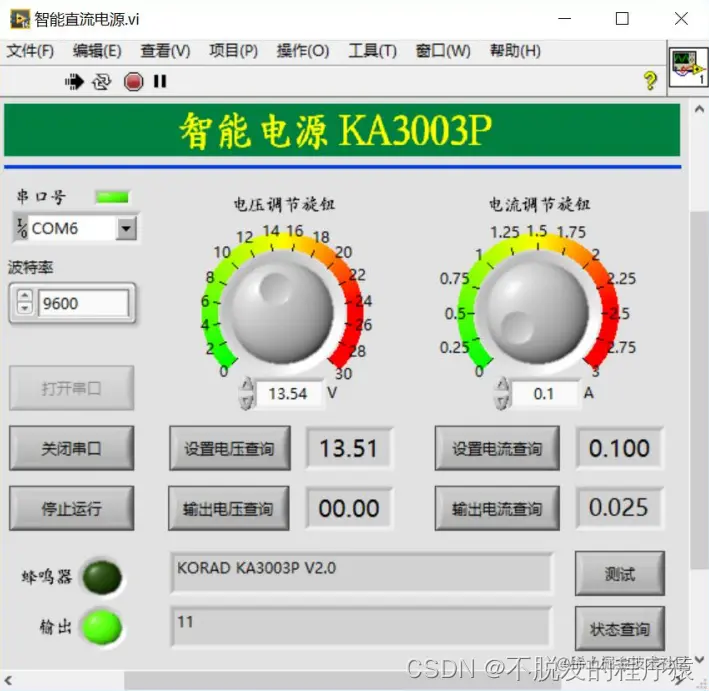The width and height of the screenshot is (709, 691).
Task: Open the 帮助(H) menu
Action: [515, 51]
